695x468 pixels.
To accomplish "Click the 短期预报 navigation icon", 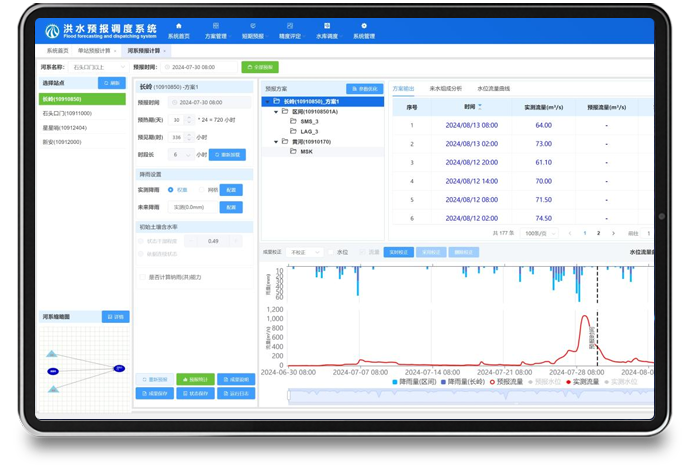I will [x=253, y=25].
